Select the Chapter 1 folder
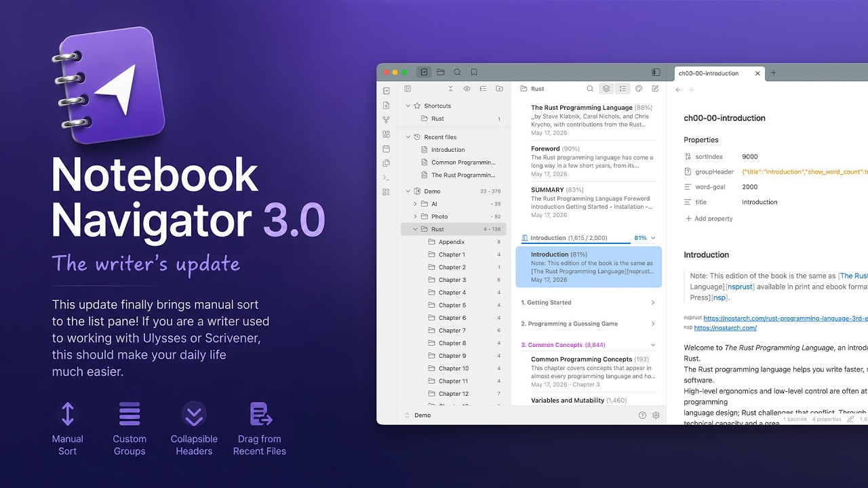868x488 pixels. [454, 255]
